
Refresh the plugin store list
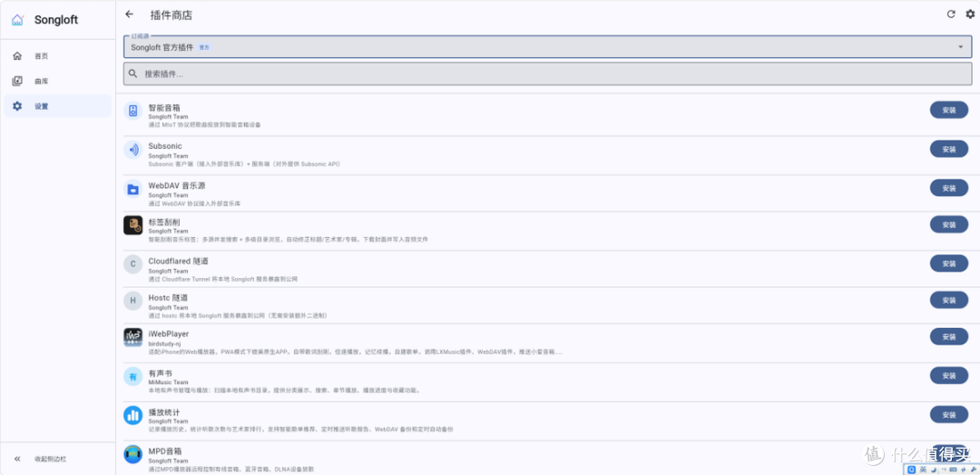(x=951, y=15)
